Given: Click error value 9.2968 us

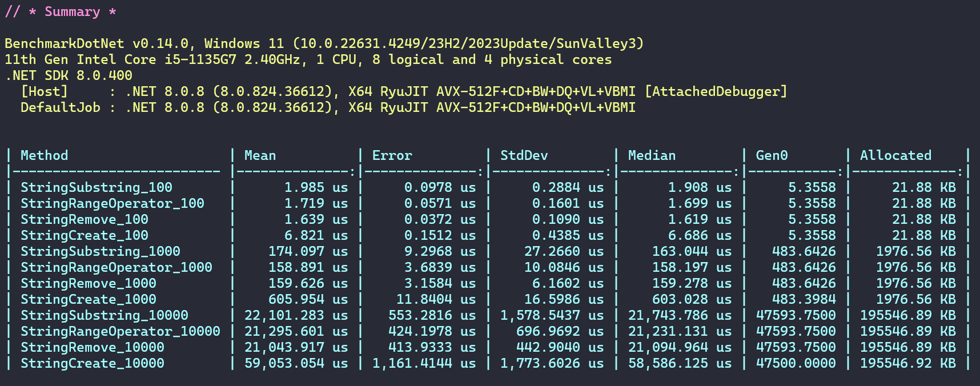Looking at the screenshot, I should [440, 251].
